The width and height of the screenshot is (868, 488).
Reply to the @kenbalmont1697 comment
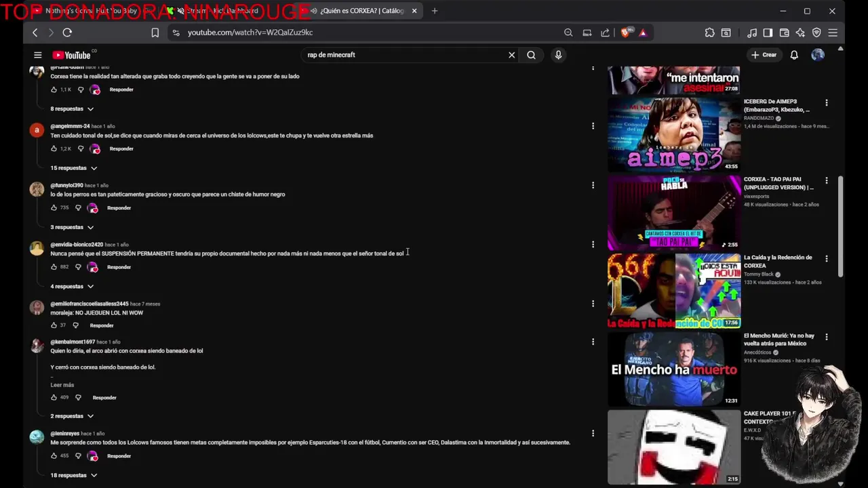pos(104,397)
